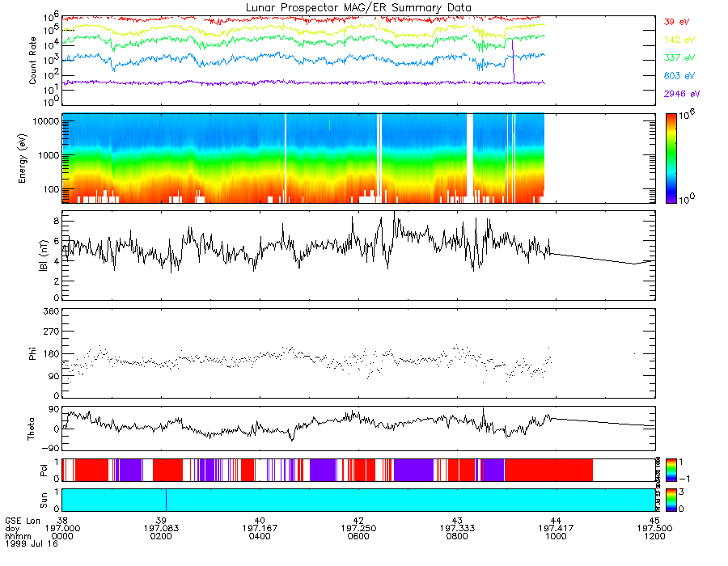Viewport: 728px width, 566px height.
Task: Click the plot title 'Lunar Prospector MAG/ER Summary Data'
Action: tap(358, 8)
